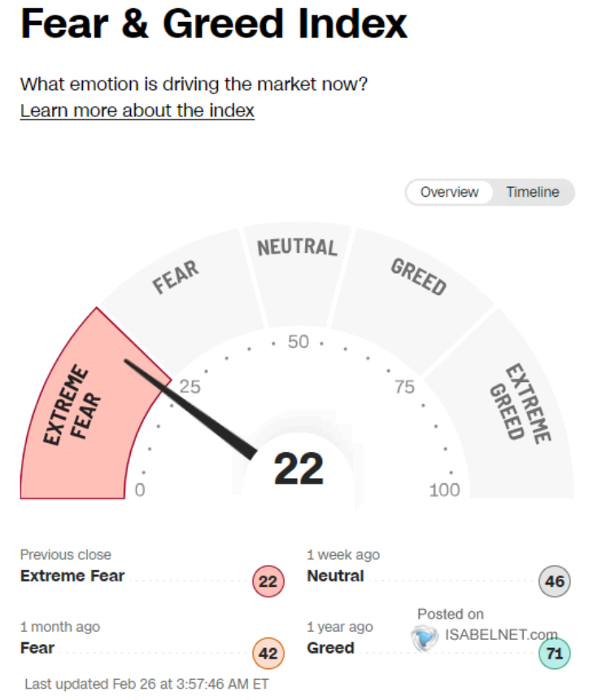Select the Overview toggle option
Image resolution: width=597 pixels, height=700 pixels.
tap(449, 192)
